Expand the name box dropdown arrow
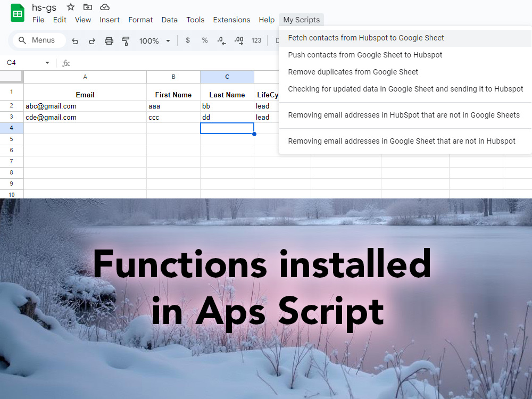This screenshot has width=532, height=399. pyautogui.click(x=47, y=63)
